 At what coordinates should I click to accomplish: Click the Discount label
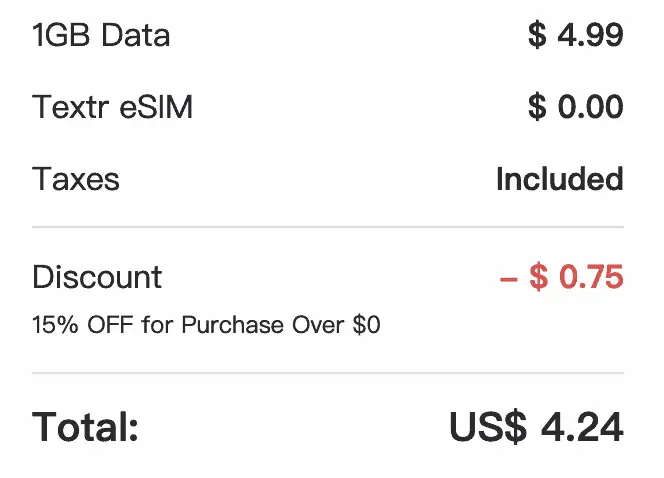97,276
